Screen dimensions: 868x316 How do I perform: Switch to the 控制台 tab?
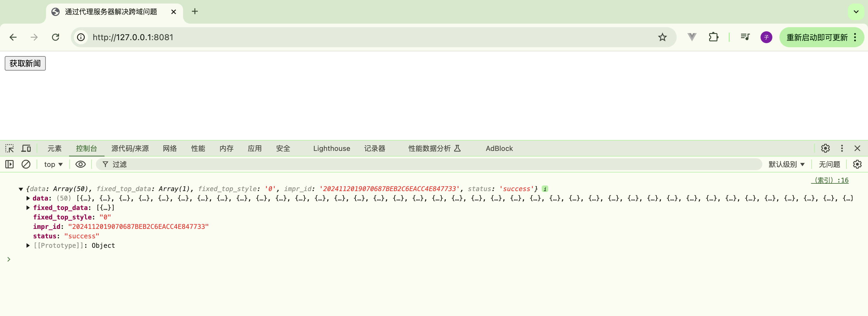87,148
